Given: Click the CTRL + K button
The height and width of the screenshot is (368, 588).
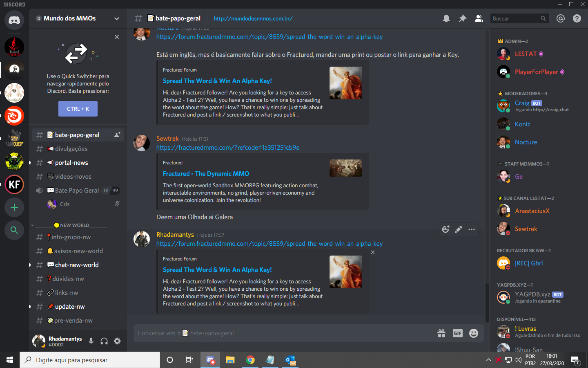Looking at the screenshot, I should [78, 109].
